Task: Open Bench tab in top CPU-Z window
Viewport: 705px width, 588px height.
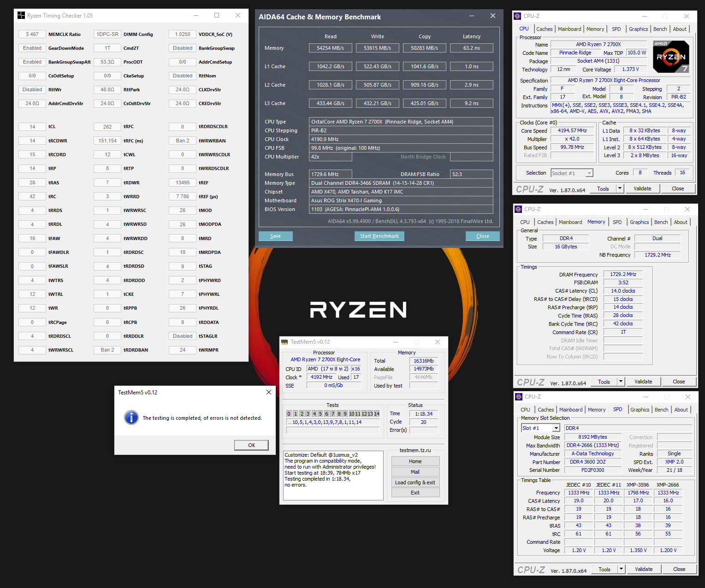Action: 660,29
